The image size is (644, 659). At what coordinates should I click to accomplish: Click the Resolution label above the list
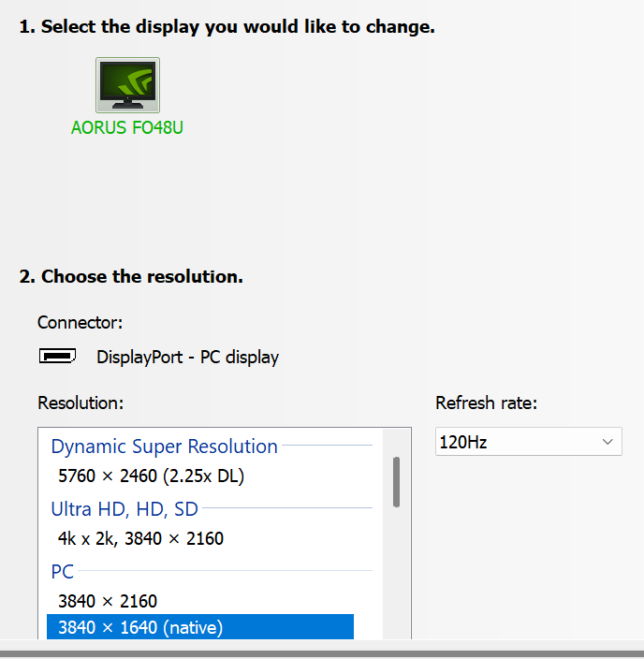tap(80, 403)
